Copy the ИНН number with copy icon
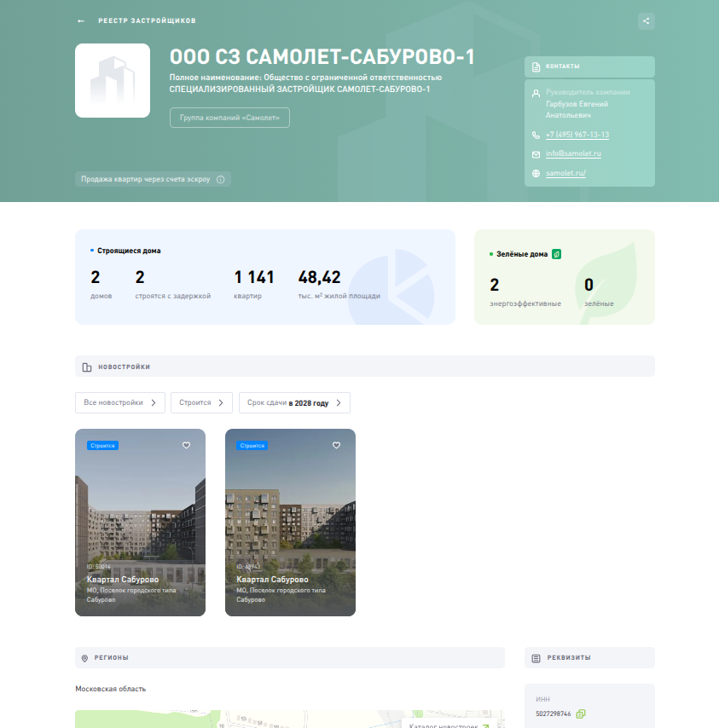719x728 pixels. point(581,714)
